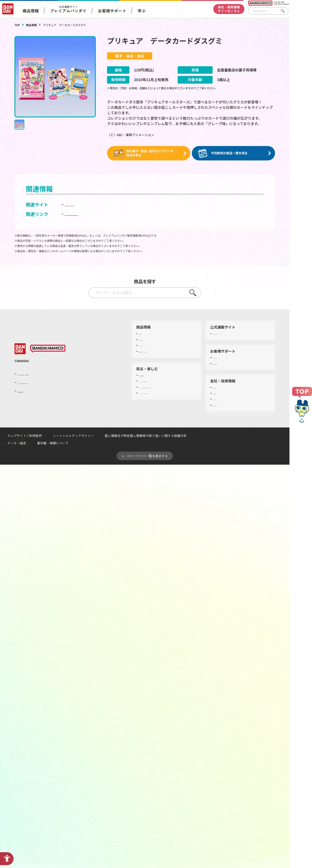
Task: Click the candy category icon on orange button
Action: click(118, 153)
